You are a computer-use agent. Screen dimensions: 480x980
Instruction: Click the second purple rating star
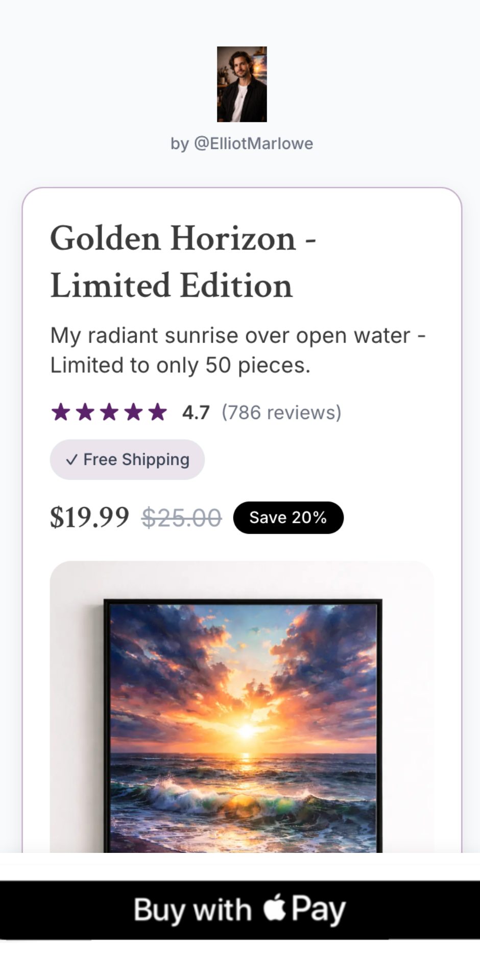[85, 412]
